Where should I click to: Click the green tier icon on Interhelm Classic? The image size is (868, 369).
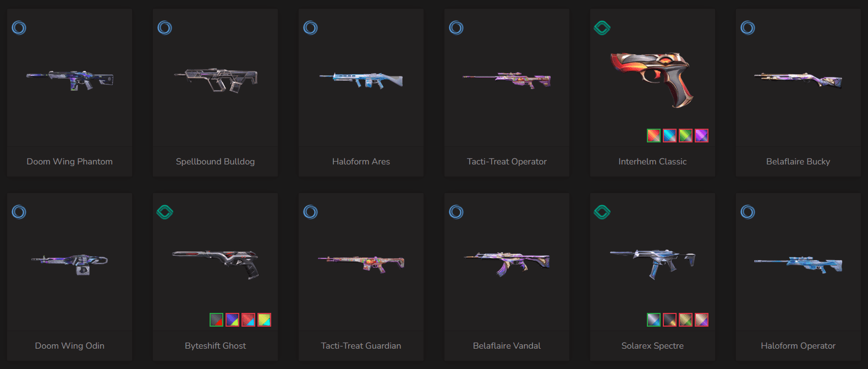(602, 27)
